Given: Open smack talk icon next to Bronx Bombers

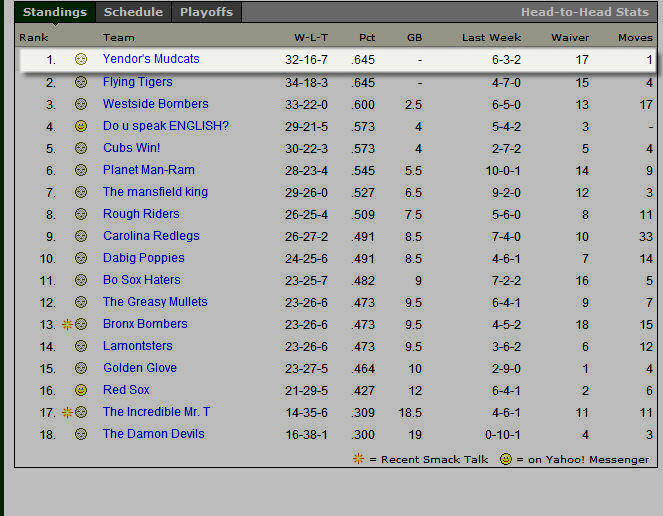Looking at the screenshot, I should coord(67,325).
